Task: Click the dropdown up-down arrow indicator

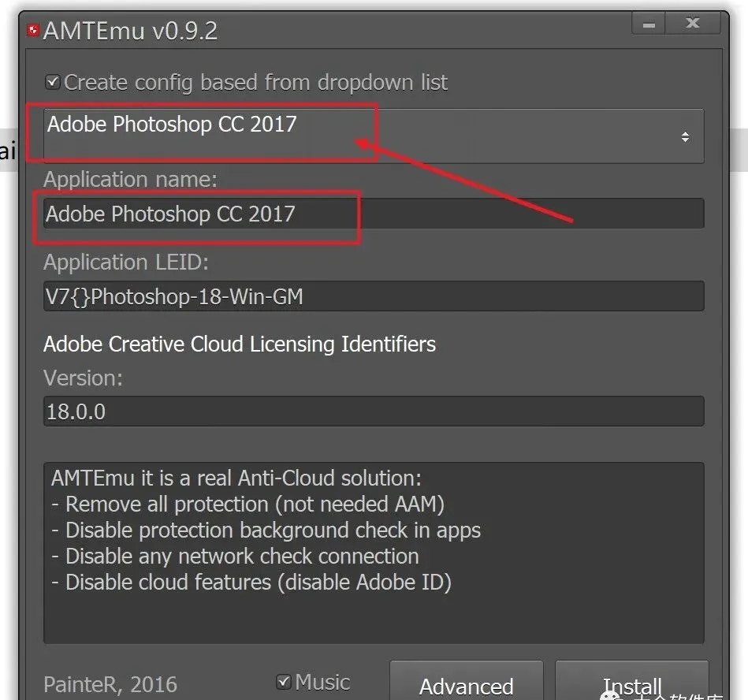Action: (685, 136)
